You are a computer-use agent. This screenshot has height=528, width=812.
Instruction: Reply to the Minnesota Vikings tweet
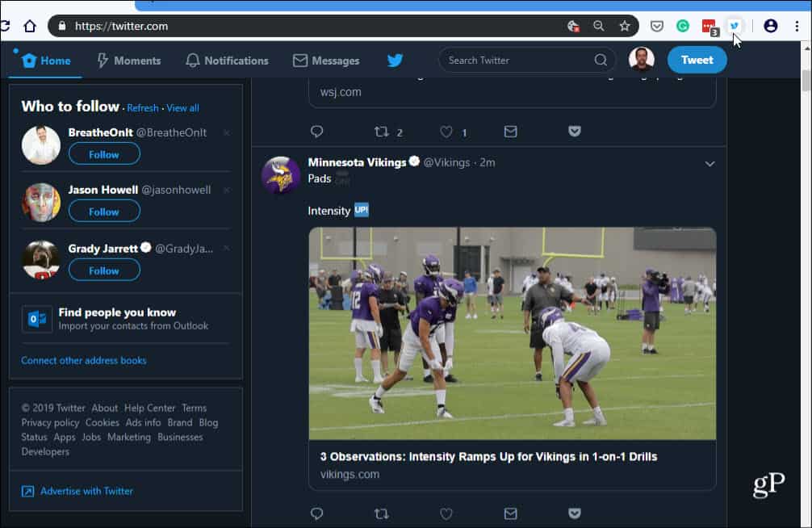[x=317, y=513]
